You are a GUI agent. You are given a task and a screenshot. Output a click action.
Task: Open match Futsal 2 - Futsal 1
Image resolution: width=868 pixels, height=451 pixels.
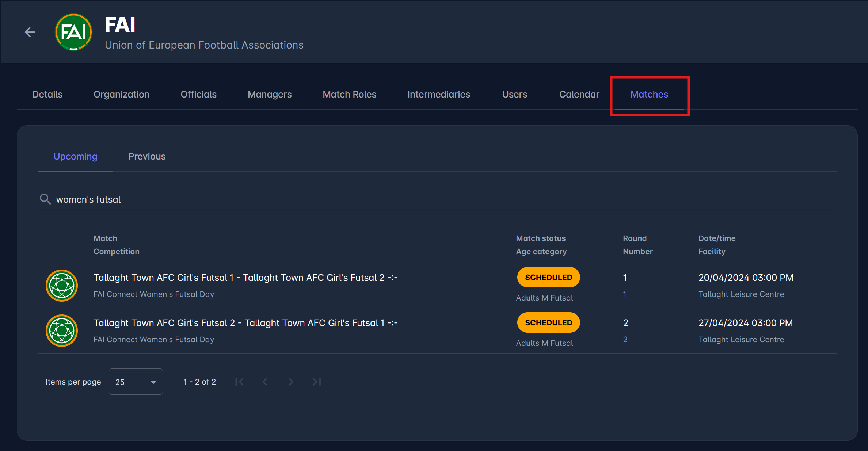(x=245, y=323)
